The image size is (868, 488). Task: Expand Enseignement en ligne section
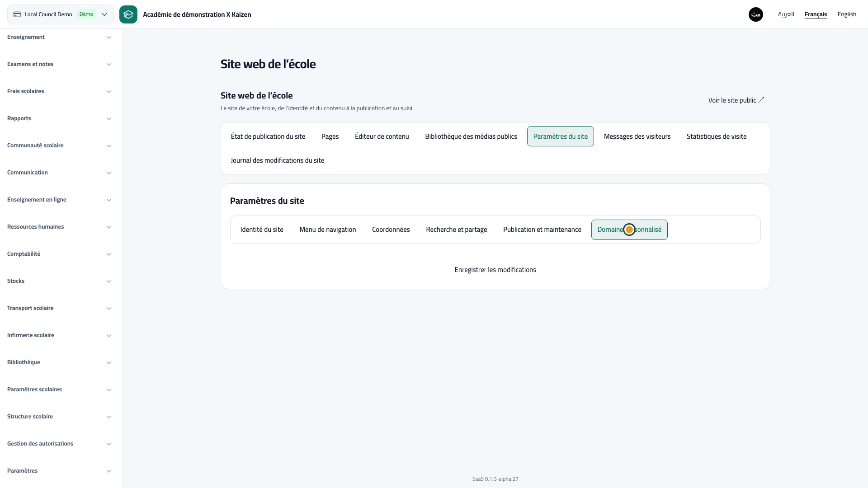tap(59, 200)
